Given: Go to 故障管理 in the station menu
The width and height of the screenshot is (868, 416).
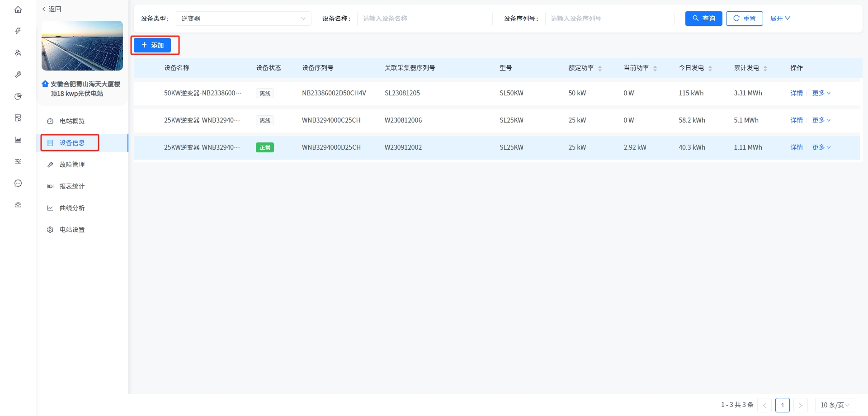Looking at the screenshot, I should coord(72,165).
